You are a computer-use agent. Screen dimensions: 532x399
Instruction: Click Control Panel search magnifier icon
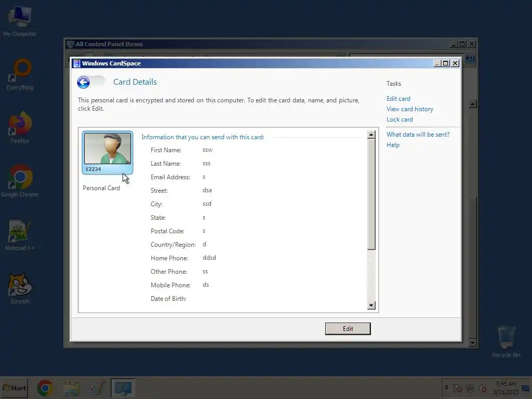[470, 59]
